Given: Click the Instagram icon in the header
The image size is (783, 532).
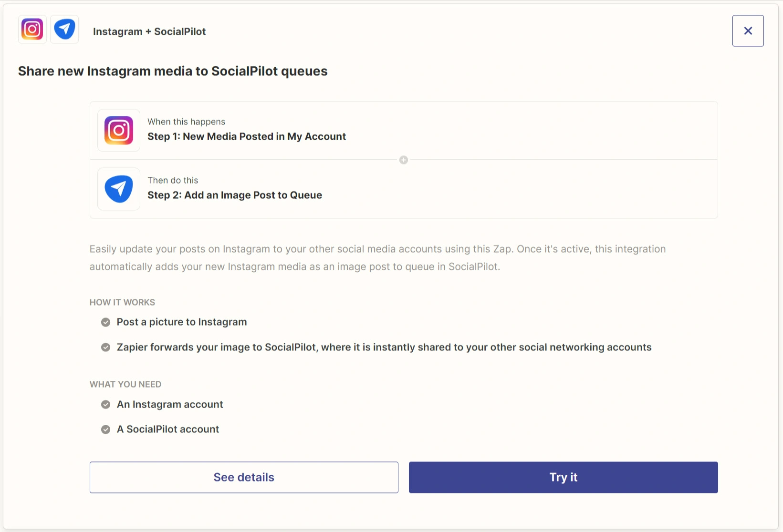Looking at the screenshot, I should pos(32,30).
